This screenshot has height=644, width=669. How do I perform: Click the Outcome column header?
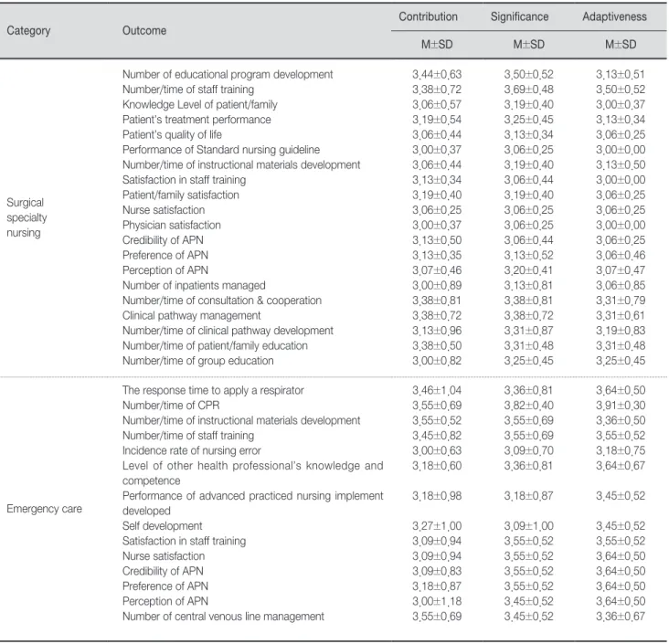pyautogui.click(x=144, y=31)
